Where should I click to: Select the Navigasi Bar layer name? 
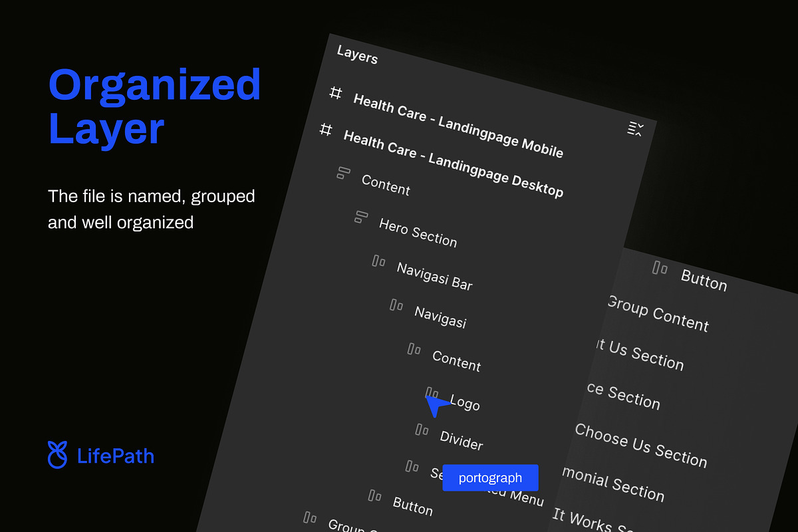click(x=434, y=276)
